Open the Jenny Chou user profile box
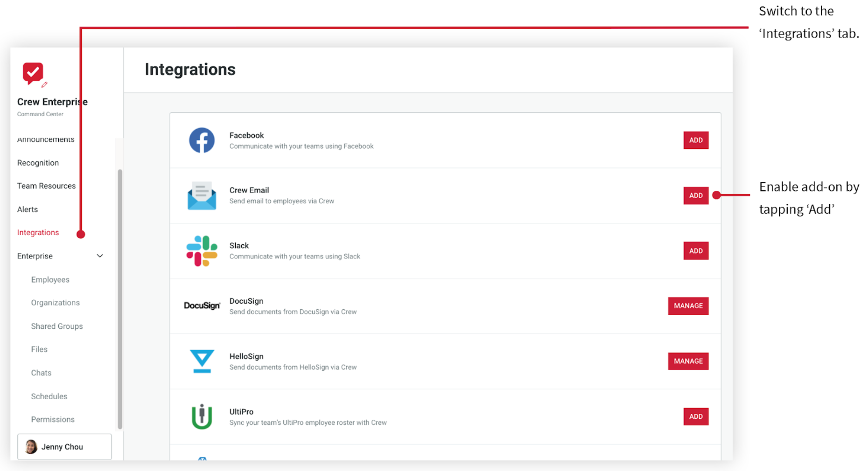The image size is (868, 471). tap(64, 447)
